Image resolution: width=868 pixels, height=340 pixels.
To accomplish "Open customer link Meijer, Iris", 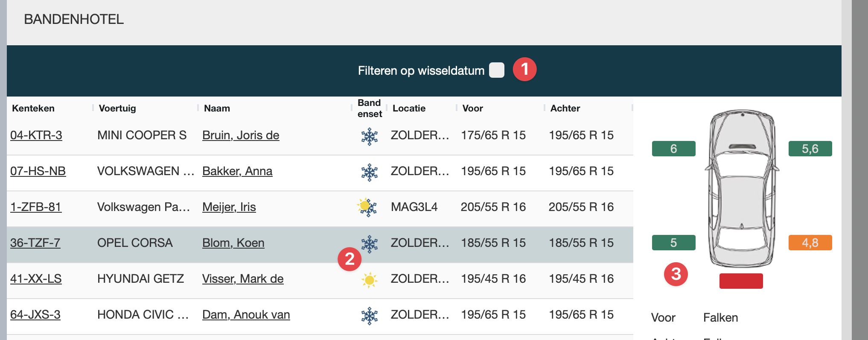I will pyautogui.click(x=229, y=207).
